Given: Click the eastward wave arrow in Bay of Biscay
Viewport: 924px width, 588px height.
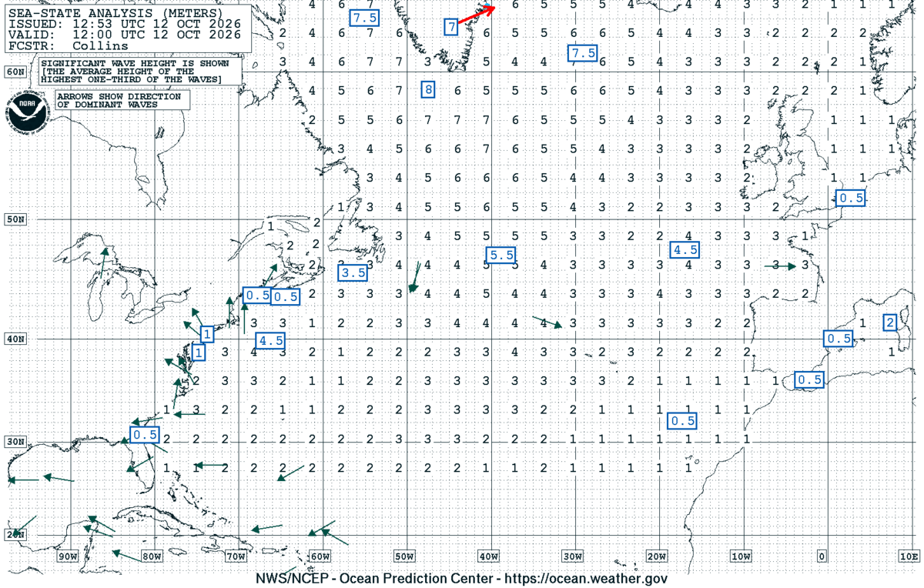Looking at the screenshot, I should coord(781,266).
